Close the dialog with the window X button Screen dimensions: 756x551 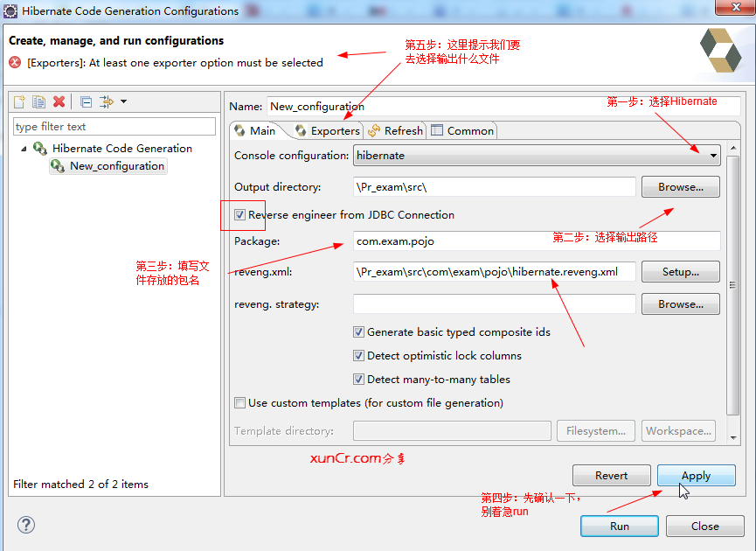735,7
